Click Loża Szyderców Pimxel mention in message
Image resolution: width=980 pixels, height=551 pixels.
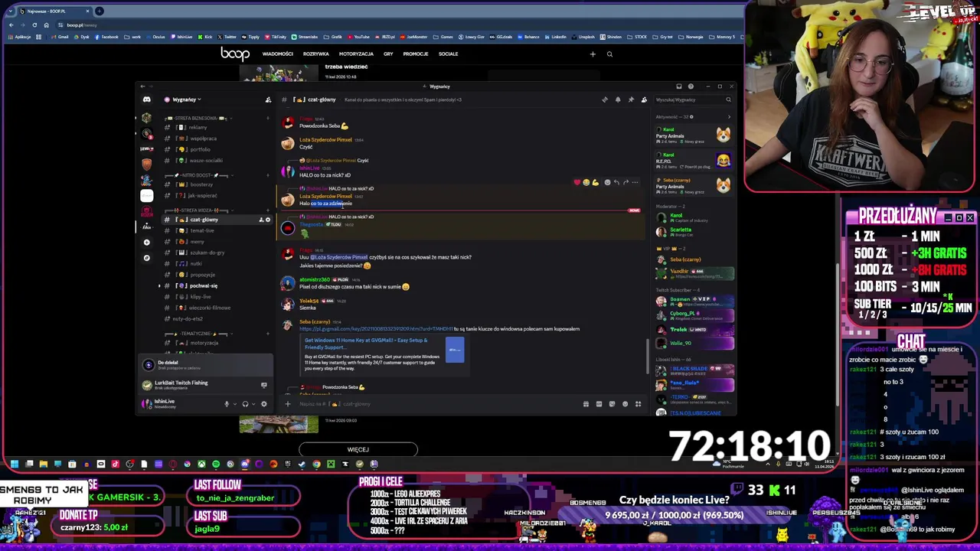click(339, 257)
